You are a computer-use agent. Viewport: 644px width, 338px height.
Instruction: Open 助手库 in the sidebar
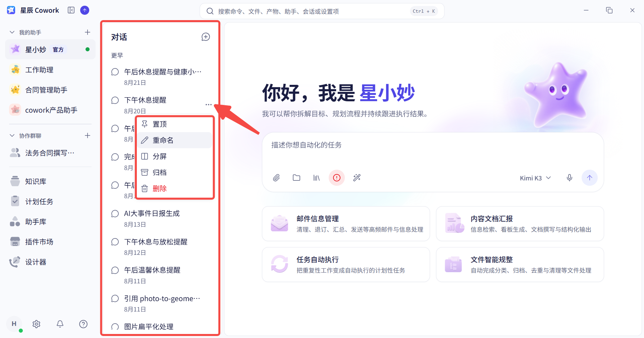click(x=50, y=222)
